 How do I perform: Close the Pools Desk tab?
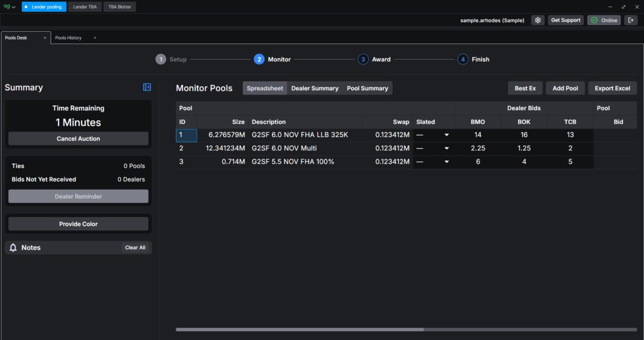pos(45,38)
